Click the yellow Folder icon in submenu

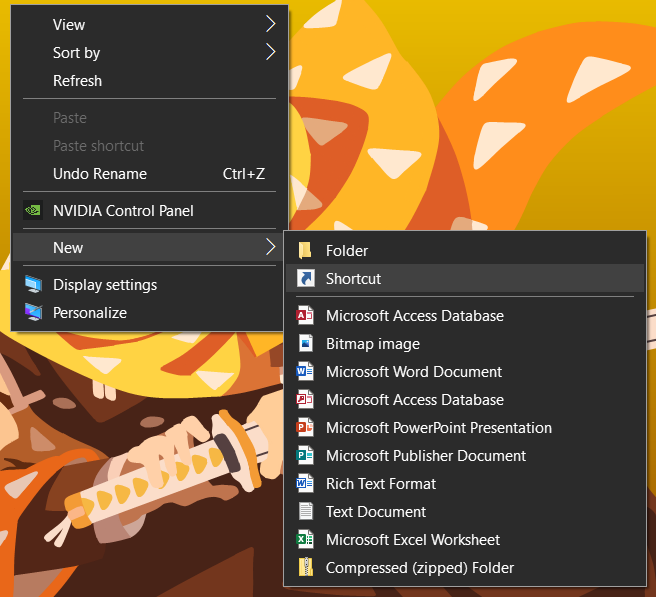[x=305, y=251]
